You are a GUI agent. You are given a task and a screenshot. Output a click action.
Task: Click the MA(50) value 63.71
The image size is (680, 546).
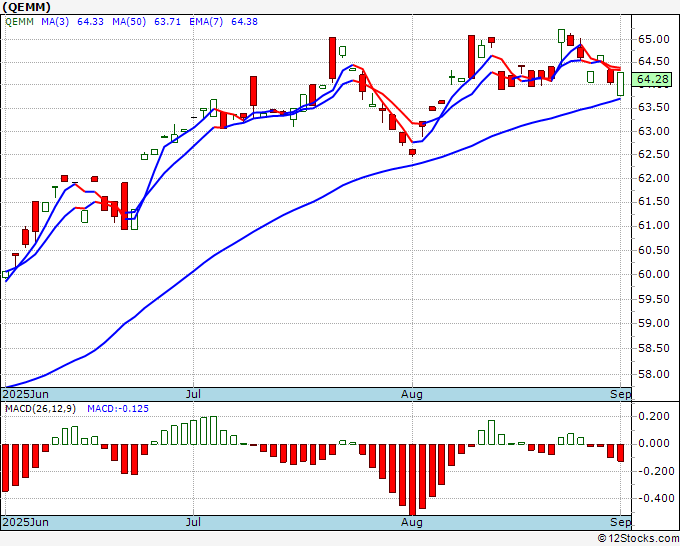tap(167, 22)
